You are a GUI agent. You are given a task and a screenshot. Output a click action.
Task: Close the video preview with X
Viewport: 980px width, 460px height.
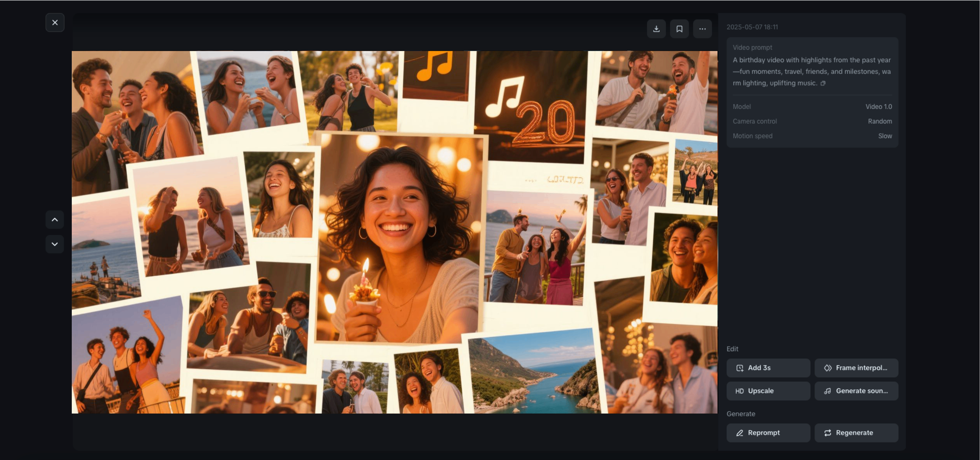click(55, 22)
